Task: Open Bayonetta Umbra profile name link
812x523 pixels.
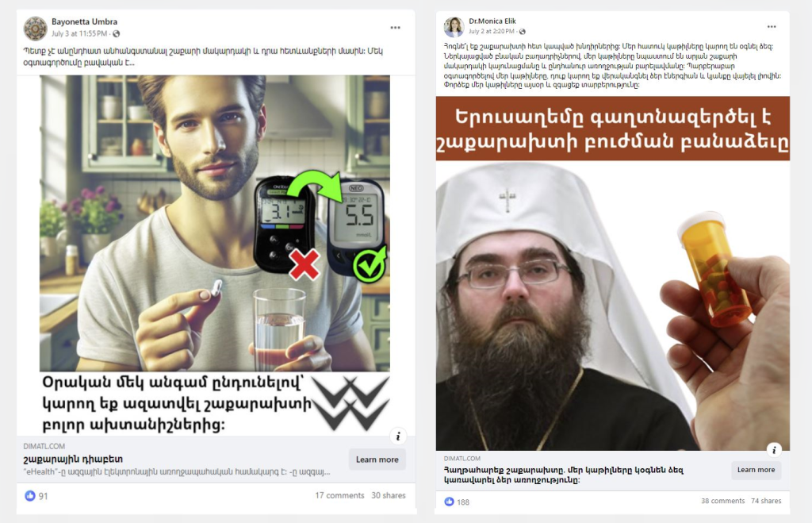Action: coord(84,21)
